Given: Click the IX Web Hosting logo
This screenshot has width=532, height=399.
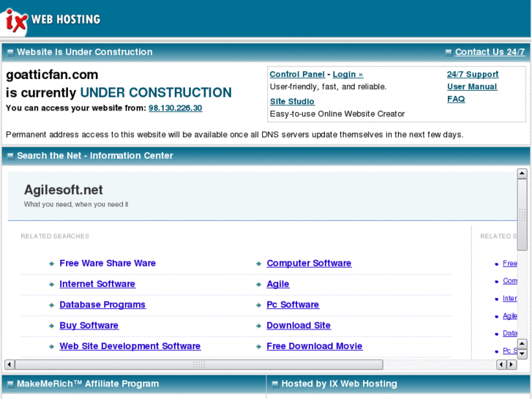Looking at the screenshot, I should [53, 20].
